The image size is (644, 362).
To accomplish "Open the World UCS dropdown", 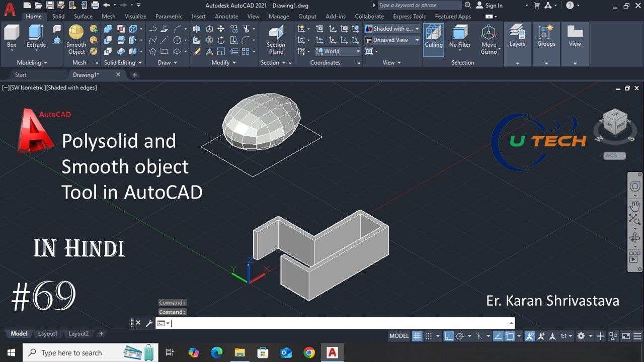I will click(338, 51).
